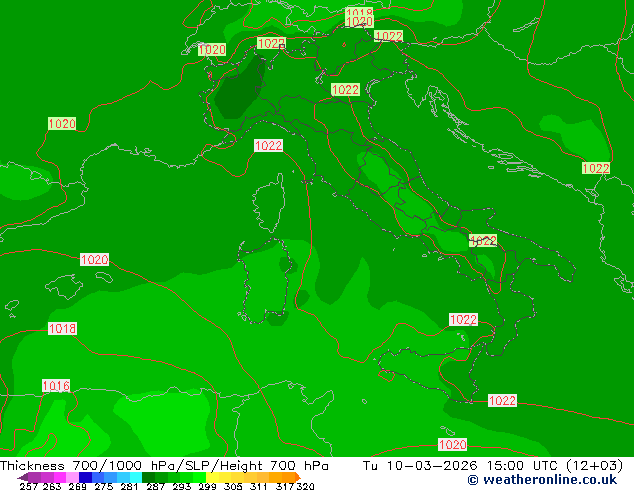The width and height of the screenshot is (634, 490).
Task: Select the pale pink legend swatch
Action: pyautogui.click(x=72, y=477)
